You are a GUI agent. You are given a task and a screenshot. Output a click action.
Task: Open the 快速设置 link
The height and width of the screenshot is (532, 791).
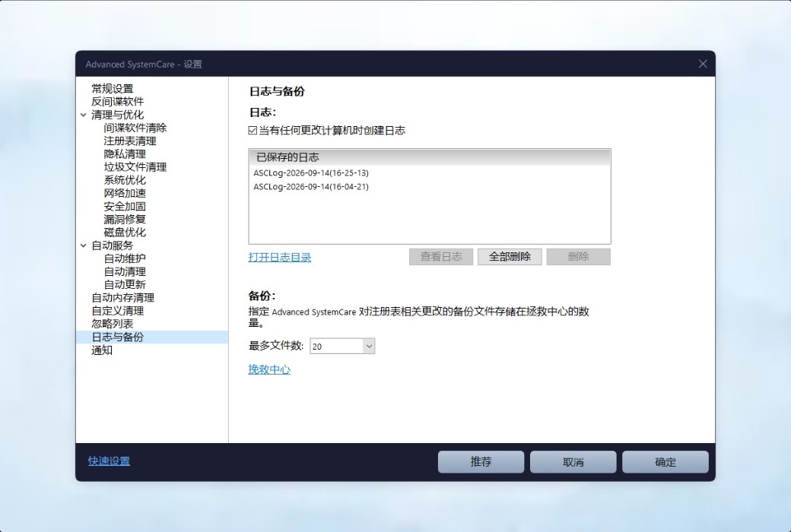109,461
